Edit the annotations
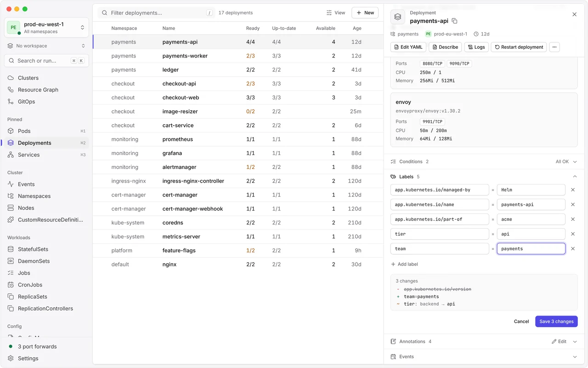Image resolution: width=588 pixels, height=368 pixels. tap(559, 342)
